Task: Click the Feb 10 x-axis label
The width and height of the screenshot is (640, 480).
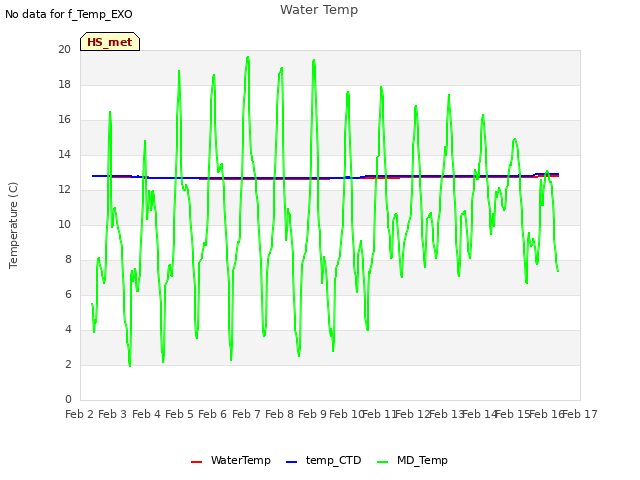Action: click(346, 414)
